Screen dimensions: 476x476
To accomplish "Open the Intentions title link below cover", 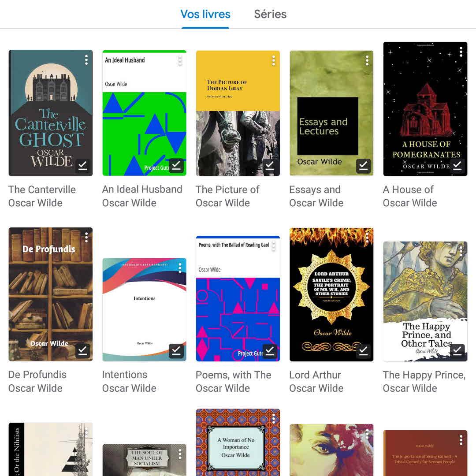I will [124, 375].
